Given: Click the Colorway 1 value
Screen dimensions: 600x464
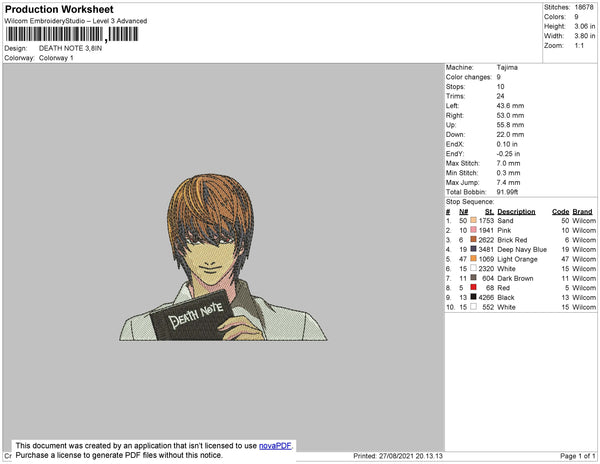Looking at the screenshot, I should [x=56, y=58].
